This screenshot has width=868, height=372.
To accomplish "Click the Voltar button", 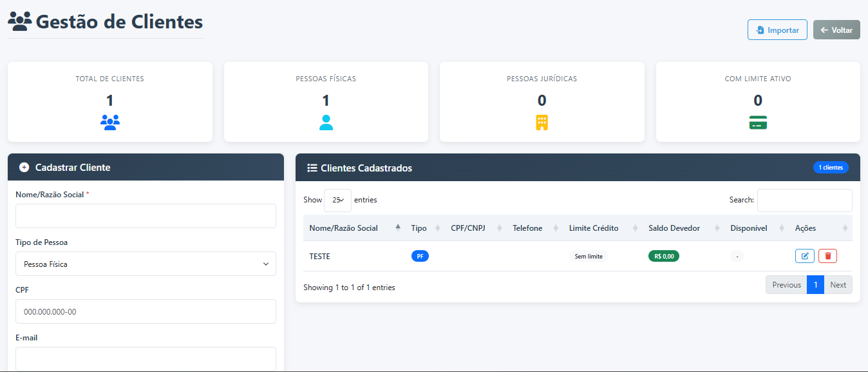I will [836, 30].
